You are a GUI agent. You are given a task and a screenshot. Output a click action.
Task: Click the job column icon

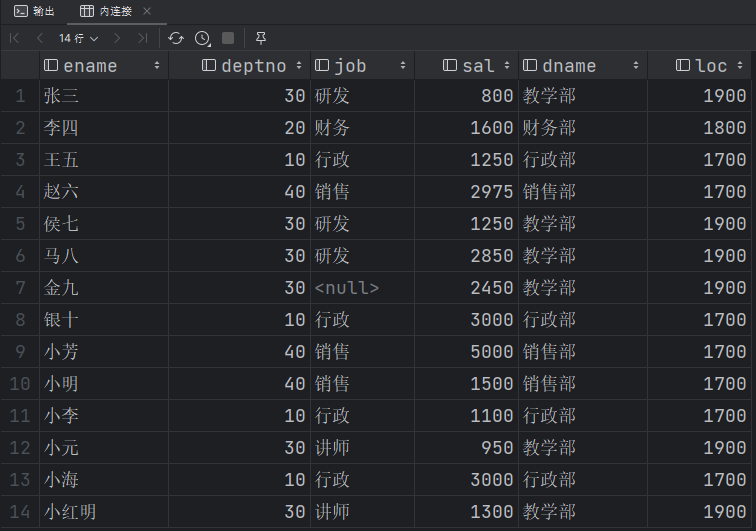click(x=322, y=65)
